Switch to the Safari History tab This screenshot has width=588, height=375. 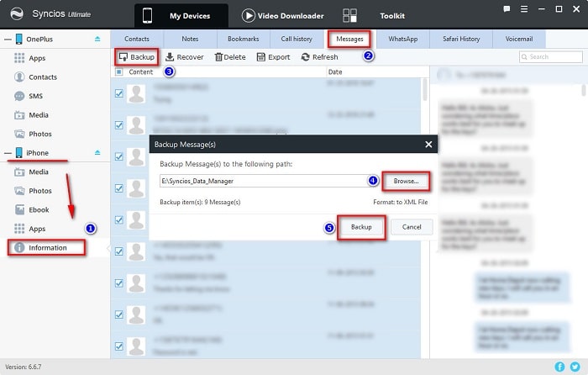pos(461,39)
